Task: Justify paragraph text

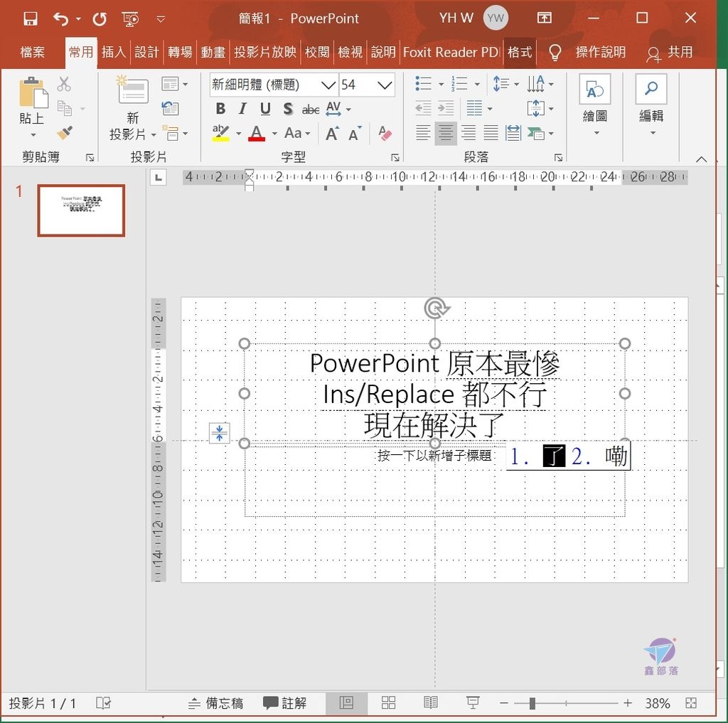Action: pyautogui.click(x=491, y=133)
